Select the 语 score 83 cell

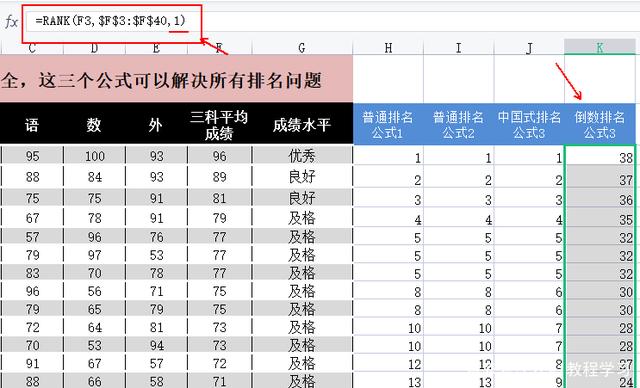(x=32, y=273)
